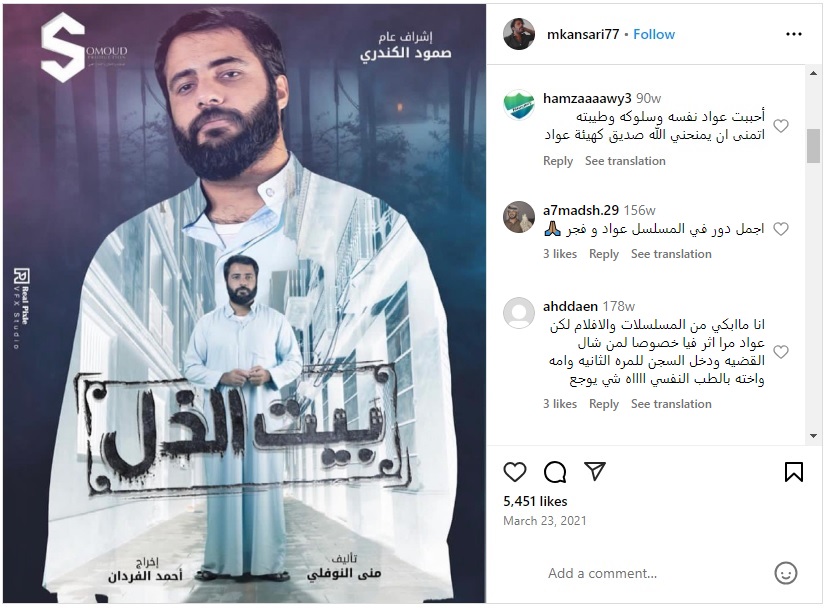Screen dimensions: 827x608
Task: Open comments using the speech bubble icon
Action: click(555, 471)
